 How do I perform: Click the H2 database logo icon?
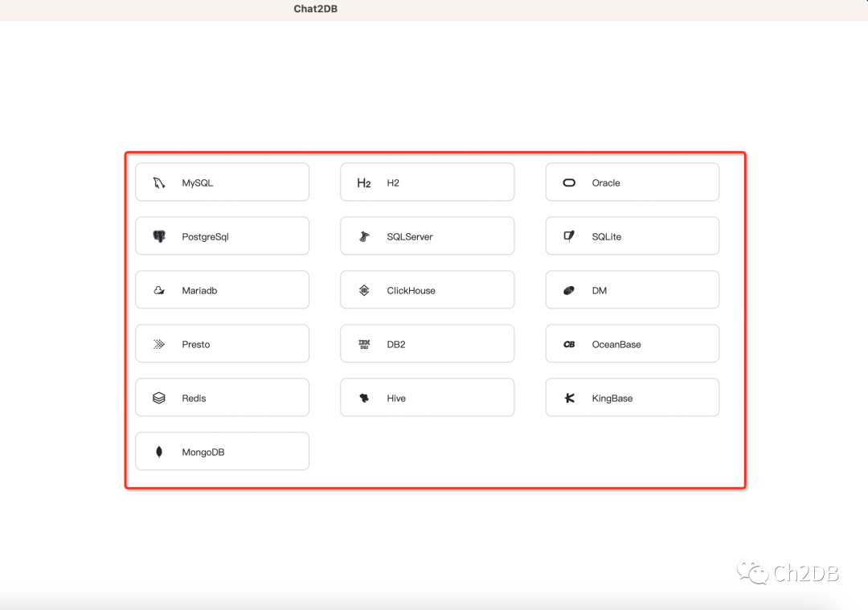tap(364, 183)
